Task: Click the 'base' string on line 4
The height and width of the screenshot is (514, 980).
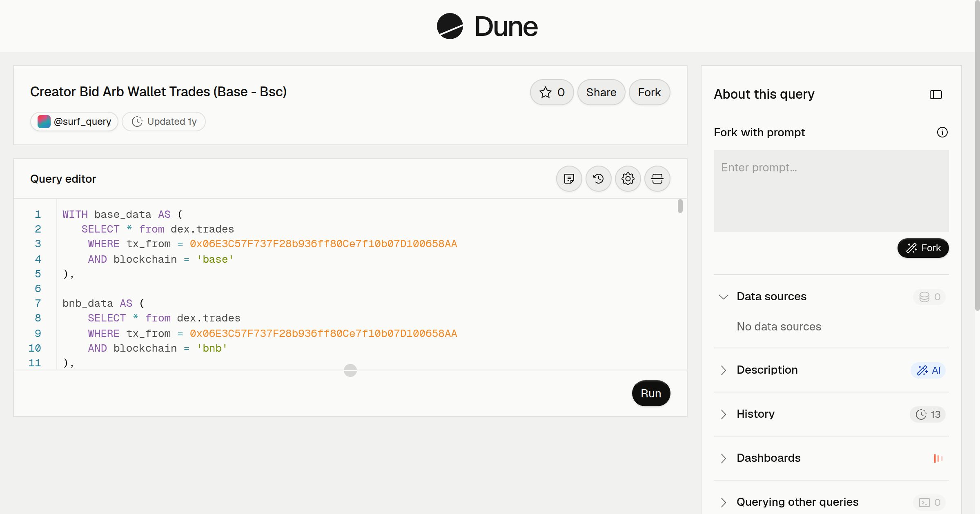Action: pos(215,259)
